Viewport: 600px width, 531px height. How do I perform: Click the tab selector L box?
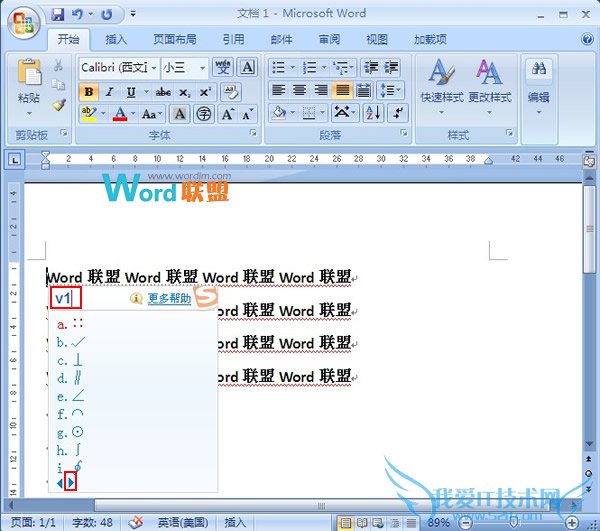click(15, 160)
